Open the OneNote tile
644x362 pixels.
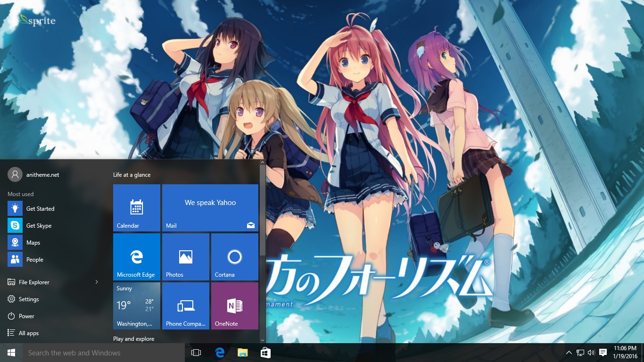[x=234, y=305]
